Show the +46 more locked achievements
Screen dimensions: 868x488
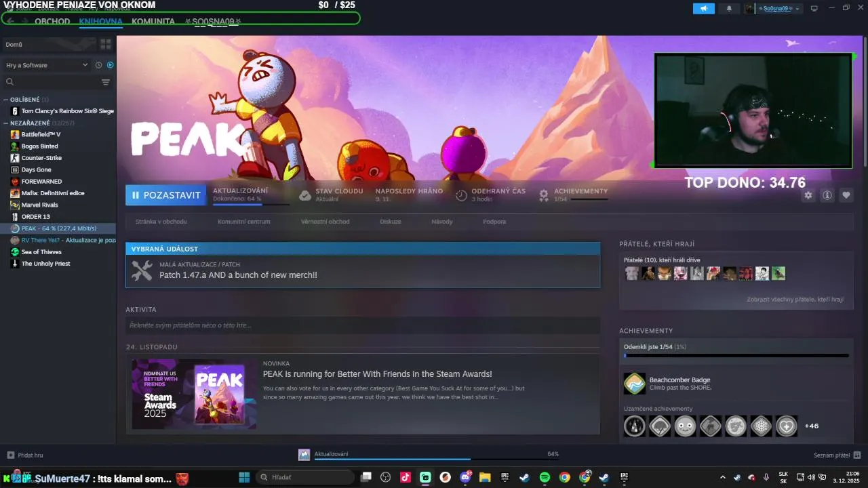click(x=811, y=426)
